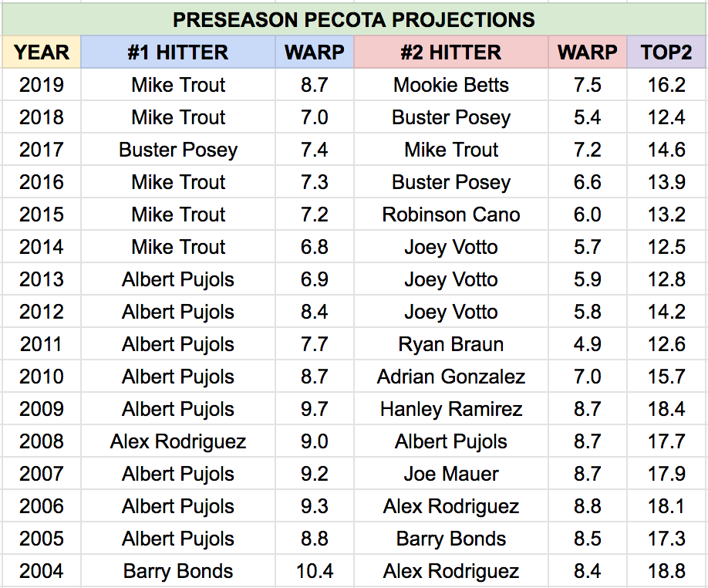Screen dimensions: 708x588
Task: Select the 4.9 WARP value cell
Action: pos(587,344)
